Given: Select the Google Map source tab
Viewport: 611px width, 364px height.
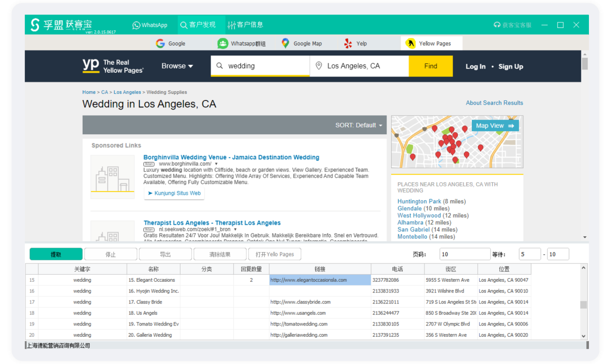Looking at the screenshot, I should point(301,43).
